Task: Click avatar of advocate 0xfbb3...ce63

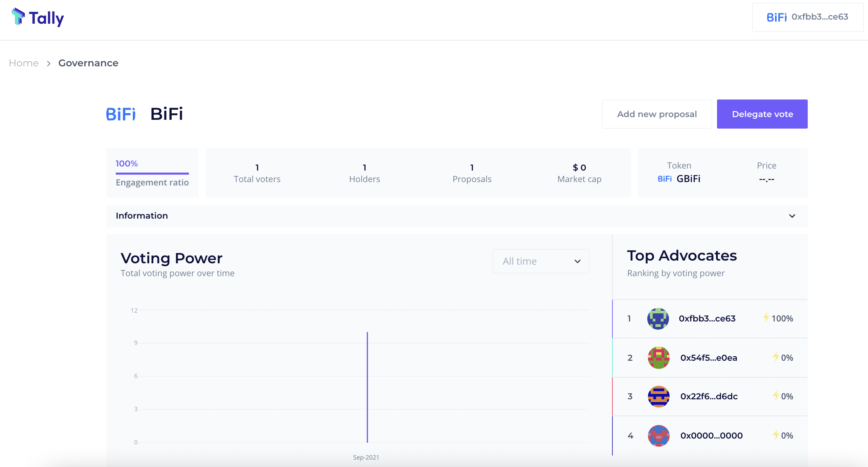Action: coord(658,319)
